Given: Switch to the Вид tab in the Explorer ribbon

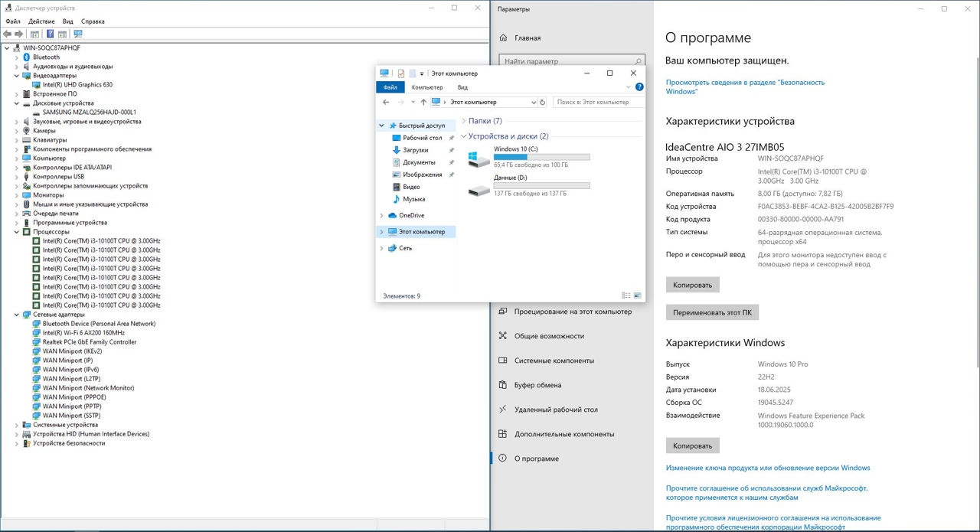Looking at the screenshot, I should [x=462, y=87].
